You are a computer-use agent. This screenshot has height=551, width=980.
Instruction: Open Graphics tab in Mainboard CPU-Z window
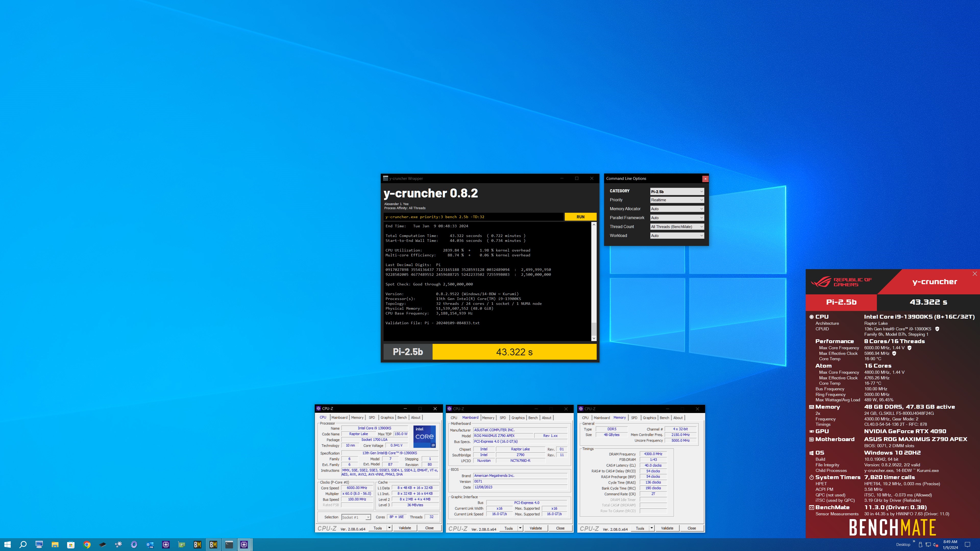pos(518,418)
